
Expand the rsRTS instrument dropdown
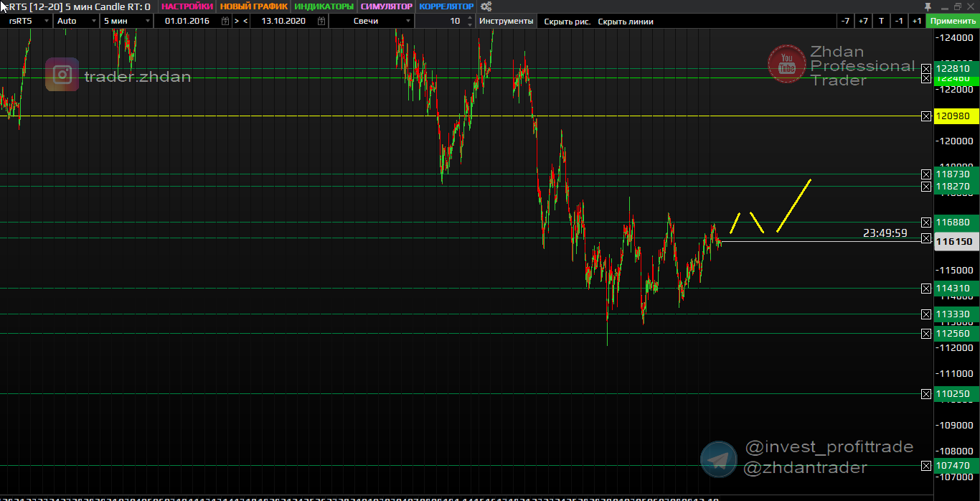(47, 21)
